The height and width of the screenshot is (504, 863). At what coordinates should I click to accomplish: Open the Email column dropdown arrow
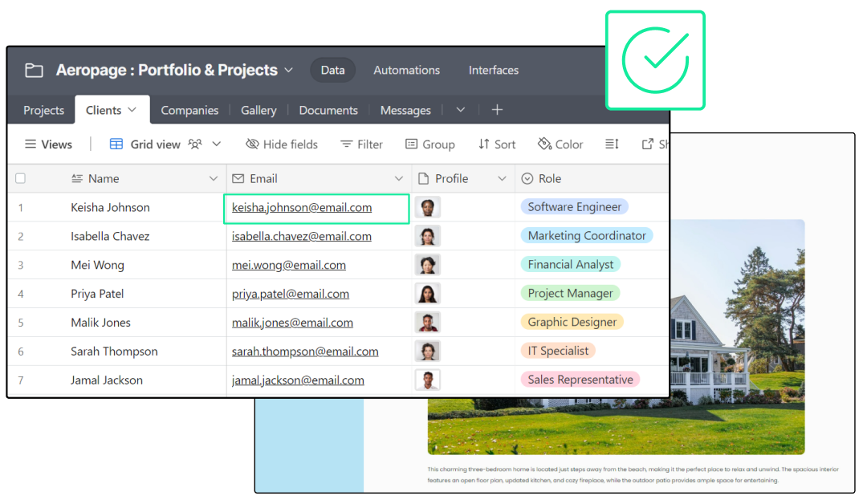click(x=398, y=179)
